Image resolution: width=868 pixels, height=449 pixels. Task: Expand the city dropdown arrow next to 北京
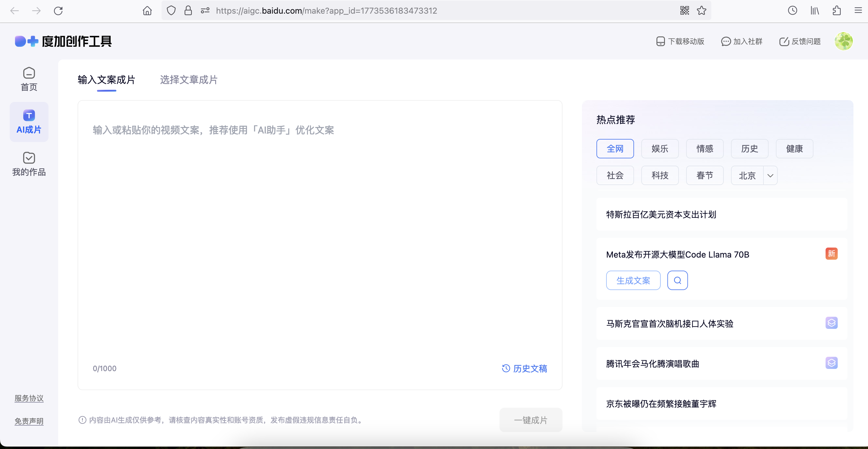point(770,175)
